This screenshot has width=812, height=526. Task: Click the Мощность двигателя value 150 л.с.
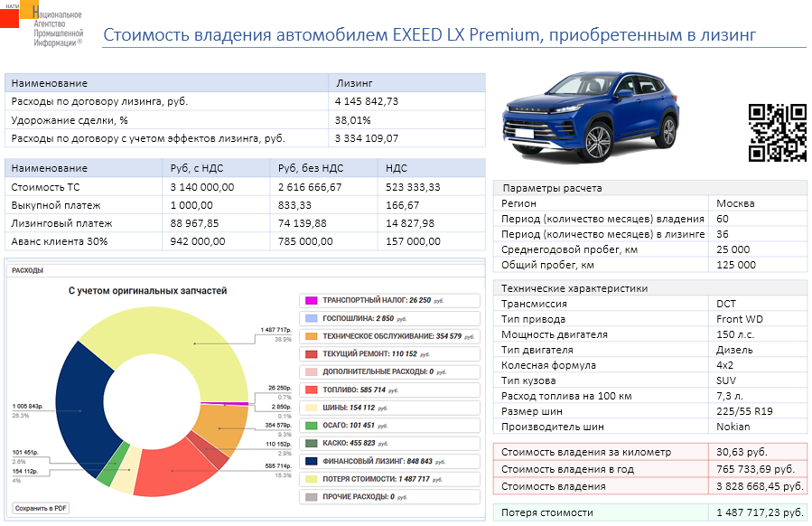click(735, 334)
